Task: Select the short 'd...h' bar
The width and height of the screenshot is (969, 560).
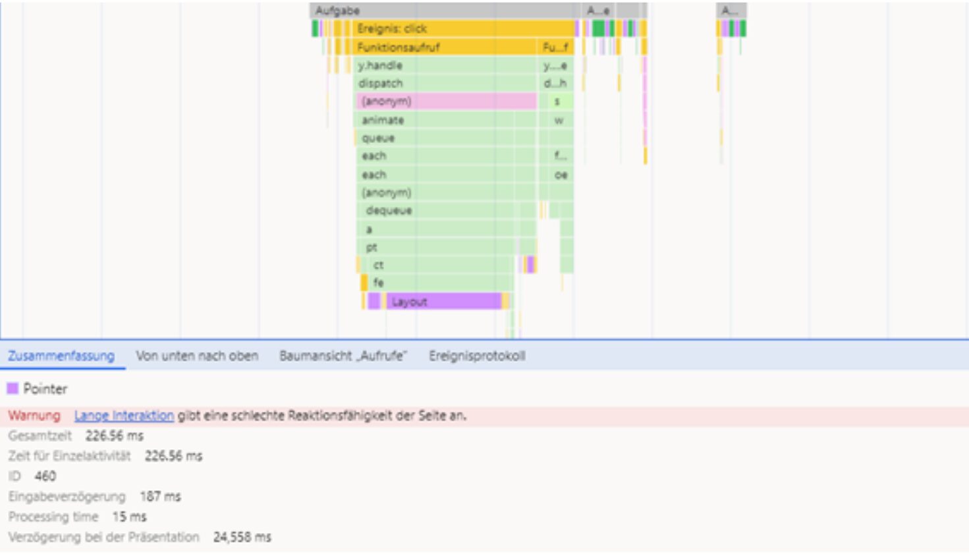Action: tap(555, 83)
